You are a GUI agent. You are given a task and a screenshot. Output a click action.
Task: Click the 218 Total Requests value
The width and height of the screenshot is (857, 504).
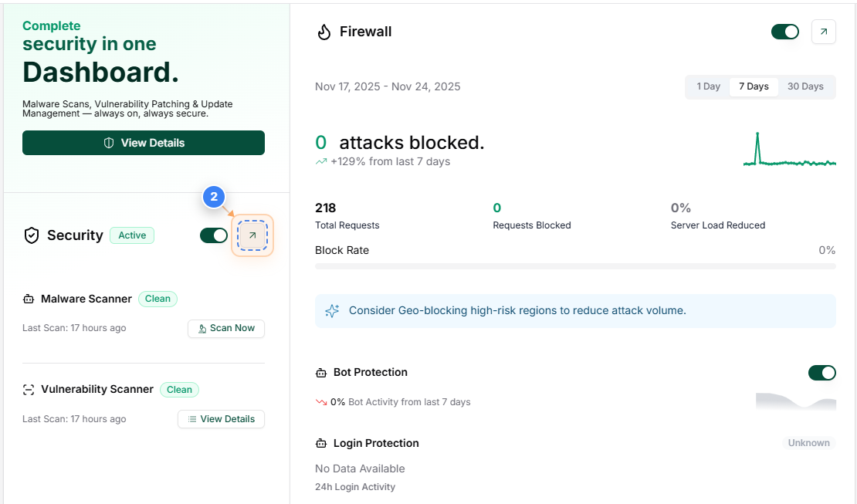(326, 208)
